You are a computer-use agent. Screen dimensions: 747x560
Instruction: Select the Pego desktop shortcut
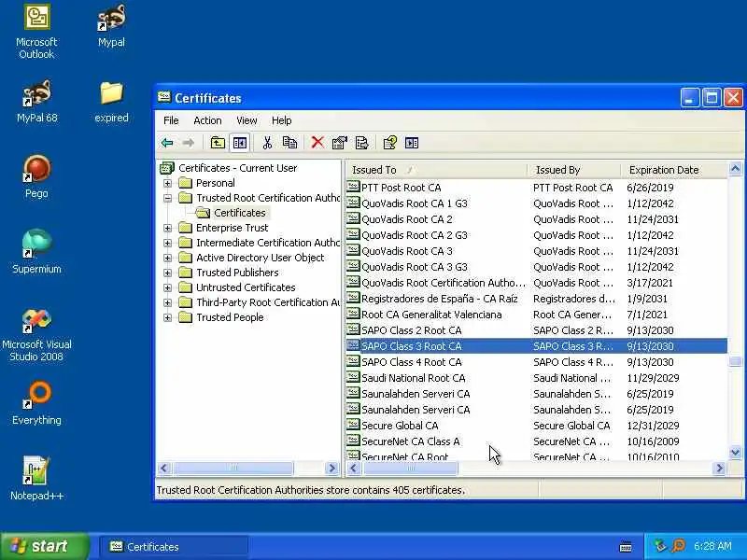36,177
